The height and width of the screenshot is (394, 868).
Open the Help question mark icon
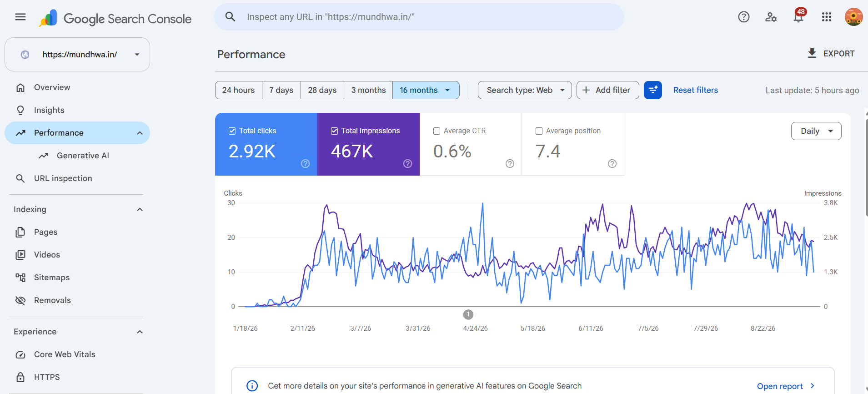[x=744, y=17]
